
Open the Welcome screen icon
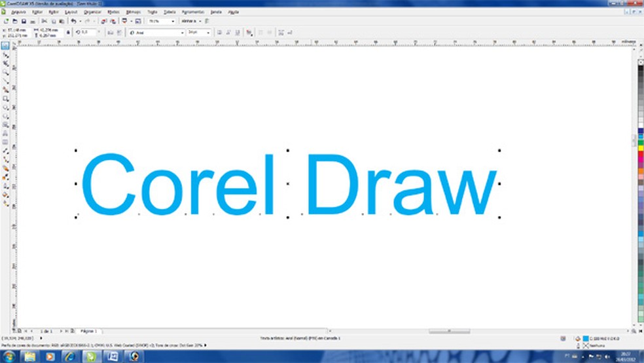[x=138, y=21]
